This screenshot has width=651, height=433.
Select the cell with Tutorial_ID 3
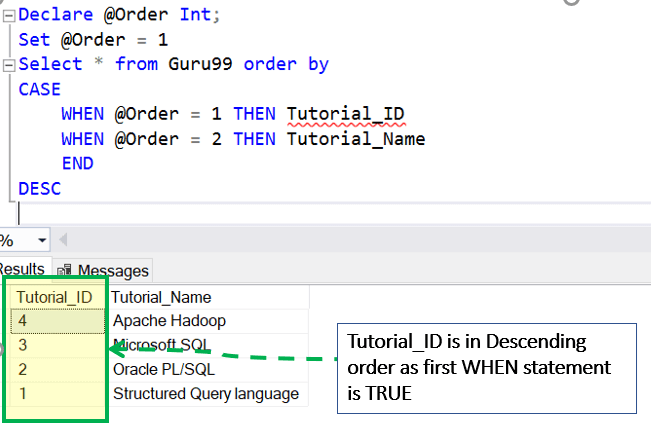pos(55,345)
